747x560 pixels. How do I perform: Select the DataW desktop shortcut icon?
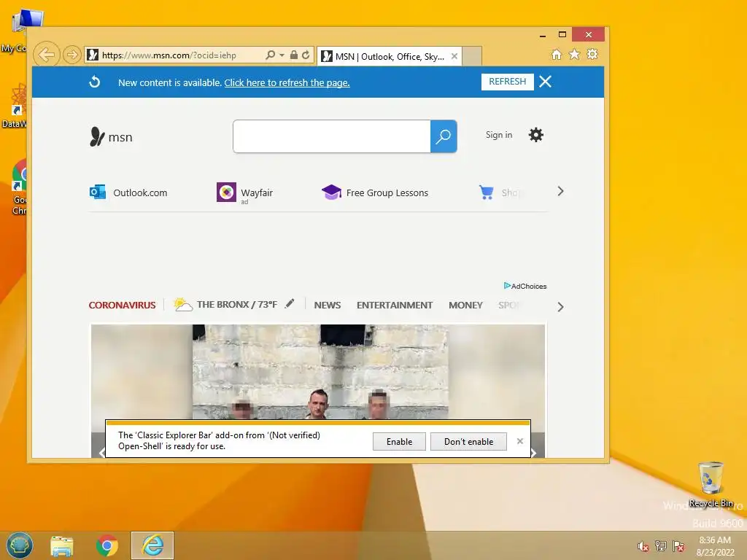tap(17, 106)
